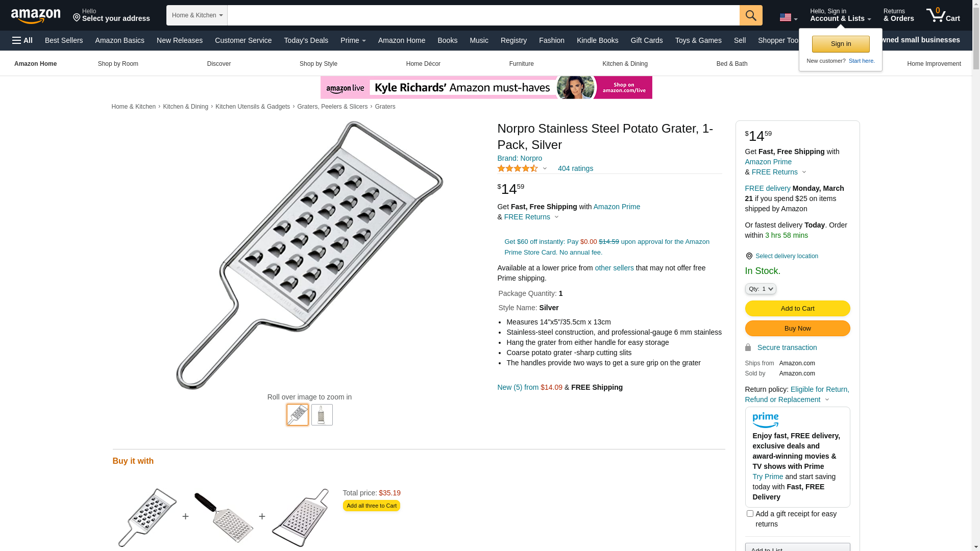Open the All hamburger menu
980x551 pixels.
pos(22,40)
